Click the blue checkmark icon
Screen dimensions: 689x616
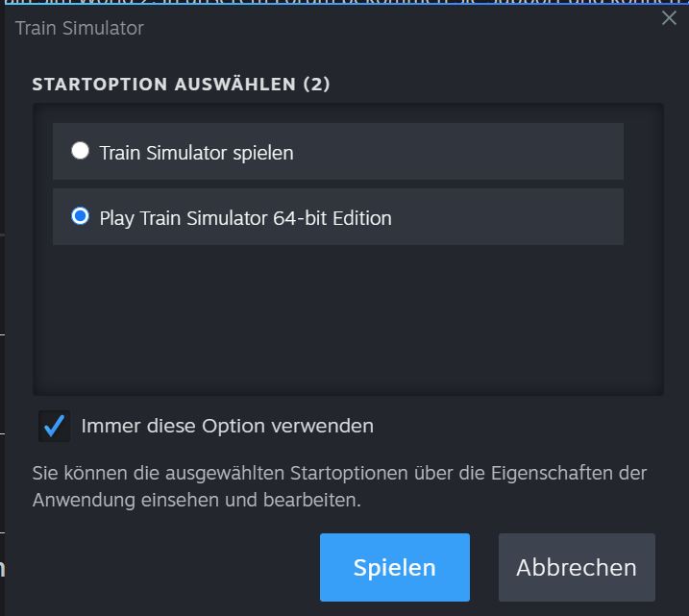(55, 426)
